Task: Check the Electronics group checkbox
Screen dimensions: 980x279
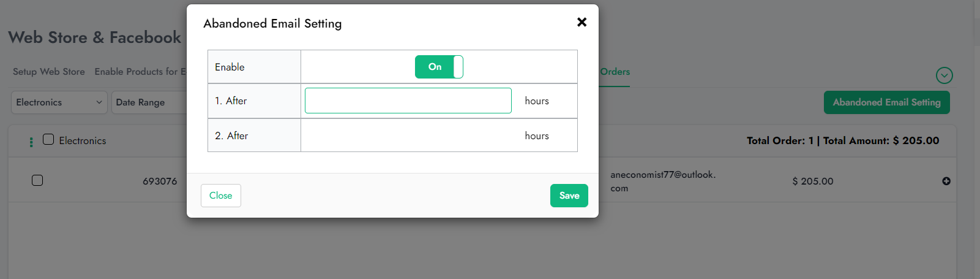Action: click(x=48, y=140)
